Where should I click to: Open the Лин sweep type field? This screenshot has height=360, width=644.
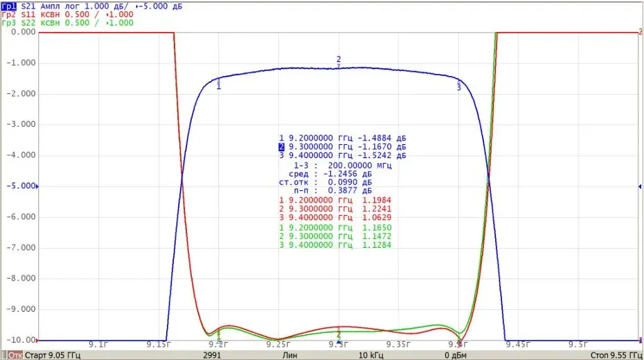pyautogui.click(x=289, y=355)
